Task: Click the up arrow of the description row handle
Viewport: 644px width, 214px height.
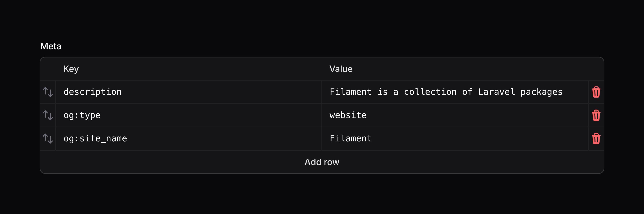Action: [46, 91]
